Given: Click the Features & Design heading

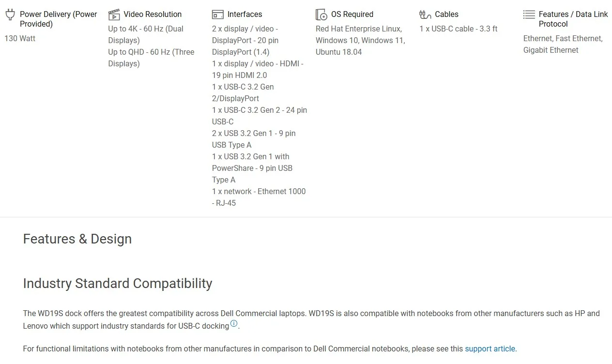Looking at the screenshot, I should pos(77,239).
